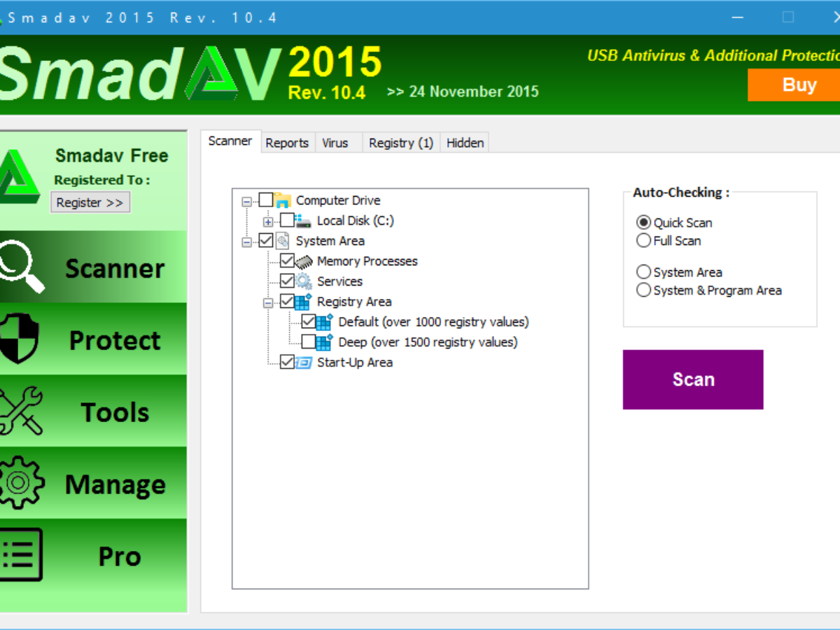The width and height of the screenshot is (840, 630).
Task: Click the Start-Up Area icon
Action: tap(303, 363)
